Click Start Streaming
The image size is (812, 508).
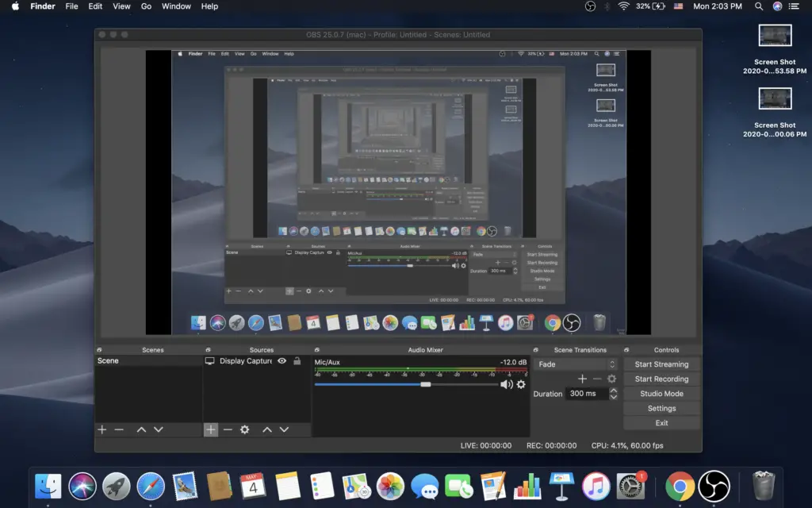(662, 364)
